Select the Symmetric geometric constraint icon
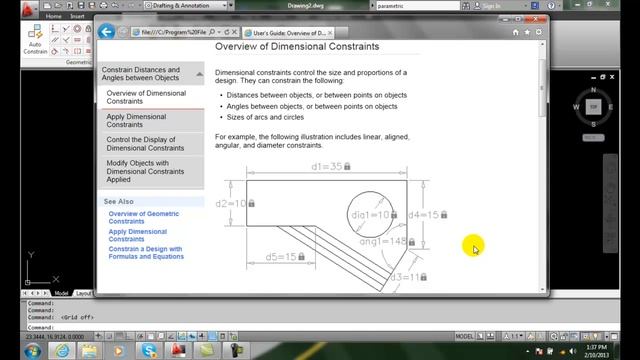640x360 pixels. [x=77, y=51]
